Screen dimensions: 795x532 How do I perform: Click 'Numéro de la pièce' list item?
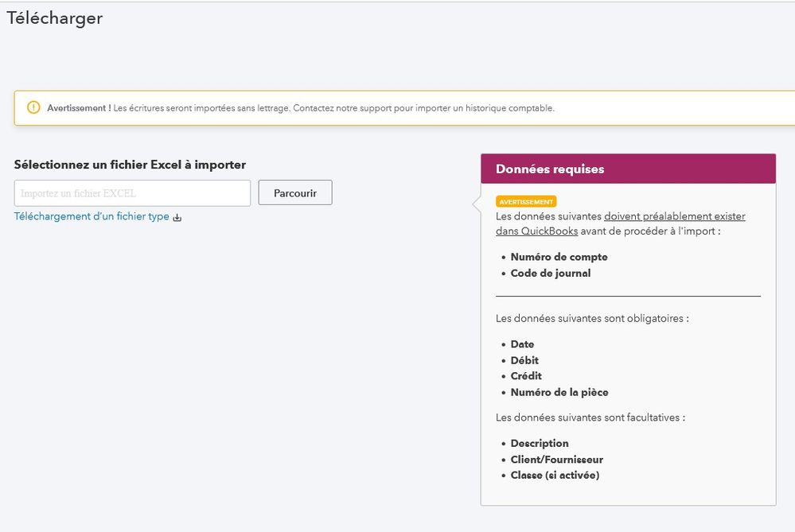pyautogui.click(x=559, y=391)
